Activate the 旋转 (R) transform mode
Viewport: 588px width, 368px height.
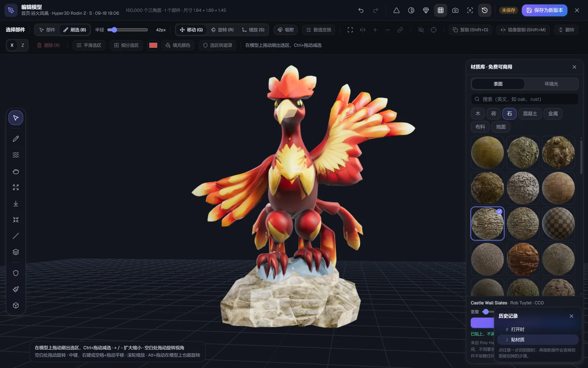tap(222, 30)
